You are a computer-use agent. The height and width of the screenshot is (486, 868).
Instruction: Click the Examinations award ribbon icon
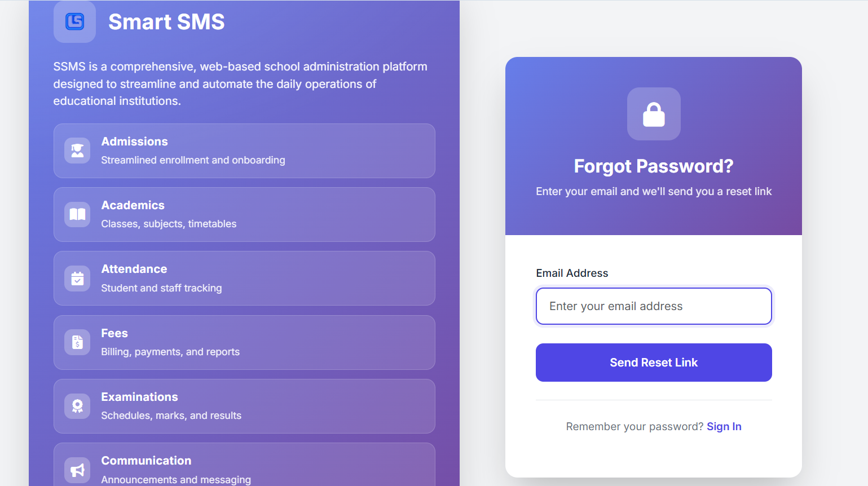[x=77, y=406]
